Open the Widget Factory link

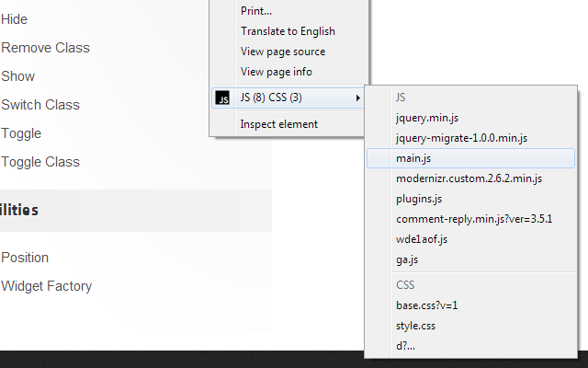pyautogui.click(x=46, y=286)
